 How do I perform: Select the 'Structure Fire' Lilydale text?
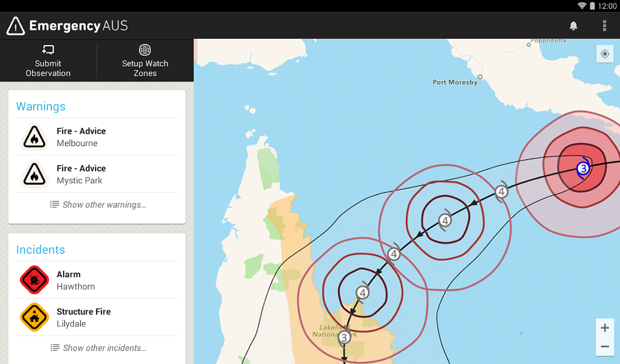[84, 312]
